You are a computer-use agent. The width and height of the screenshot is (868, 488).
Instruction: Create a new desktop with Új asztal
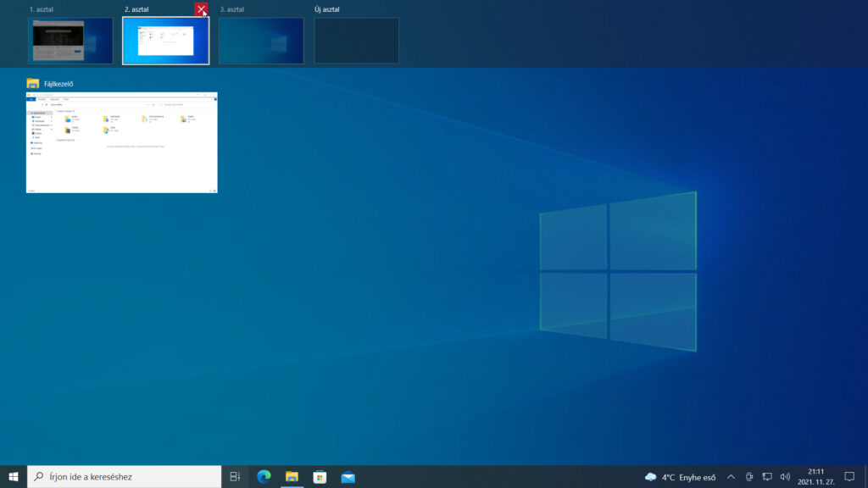click(x=357, y=41)
